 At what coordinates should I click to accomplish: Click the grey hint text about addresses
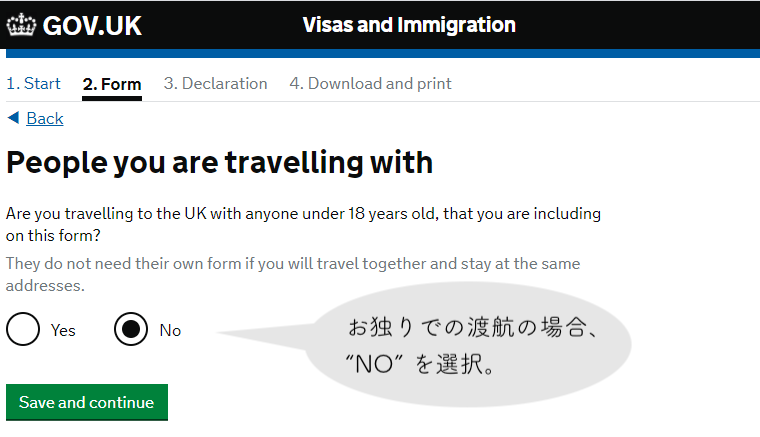293,274
